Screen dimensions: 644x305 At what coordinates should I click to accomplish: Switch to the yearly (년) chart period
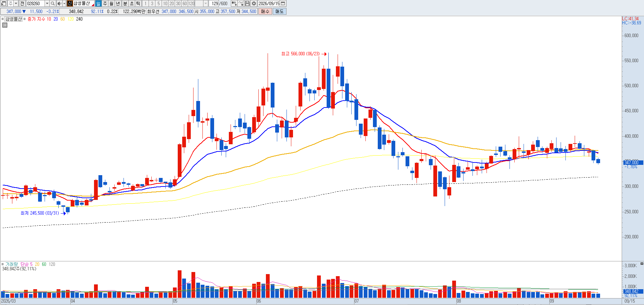point(118,3)
